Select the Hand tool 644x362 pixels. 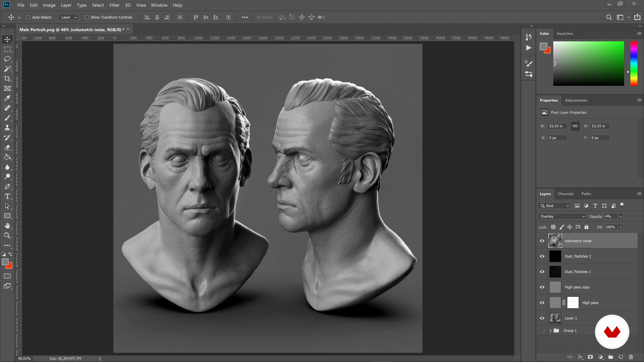pos(7,226)
